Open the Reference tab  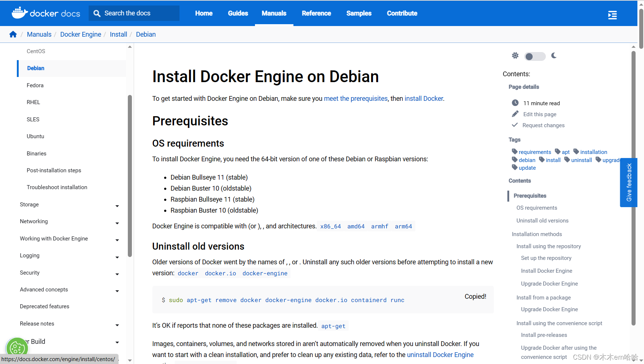coord(316,13)
